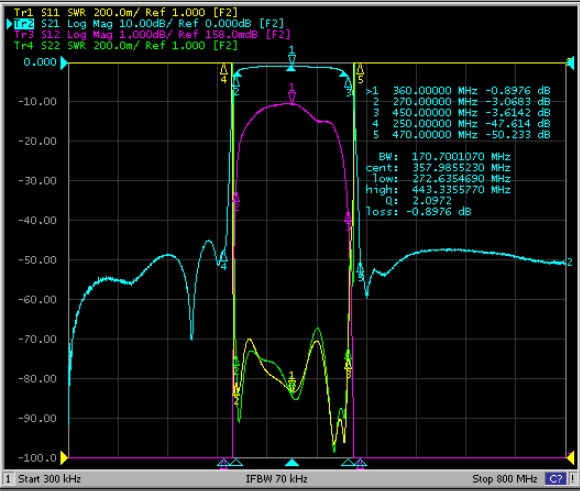Click cyan marker 1 at passband top

(x=291, y=58)
